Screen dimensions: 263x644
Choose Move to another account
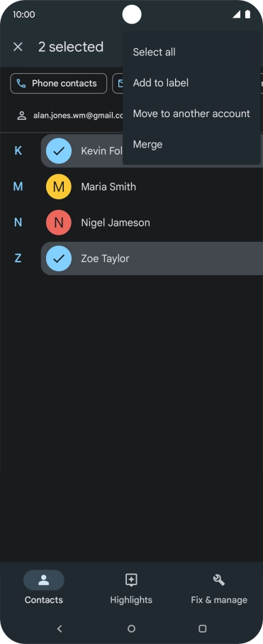[191, 113]
